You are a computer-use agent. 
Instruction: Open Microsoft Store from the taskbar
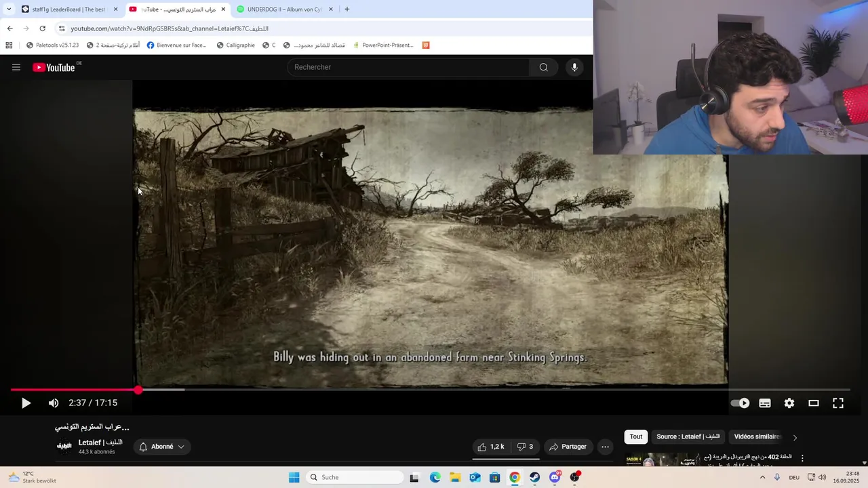[x=495, y=478]
